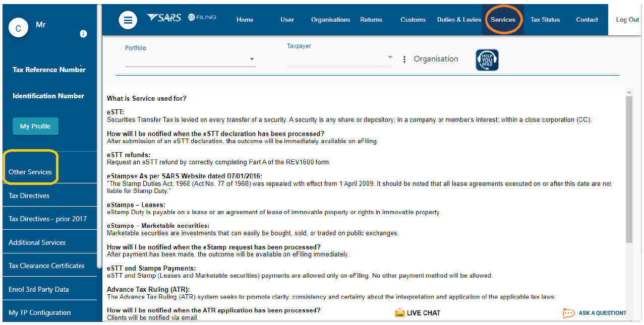Open the User menu
This screenshot has width=644, height=325.
[x=287, y=20]
